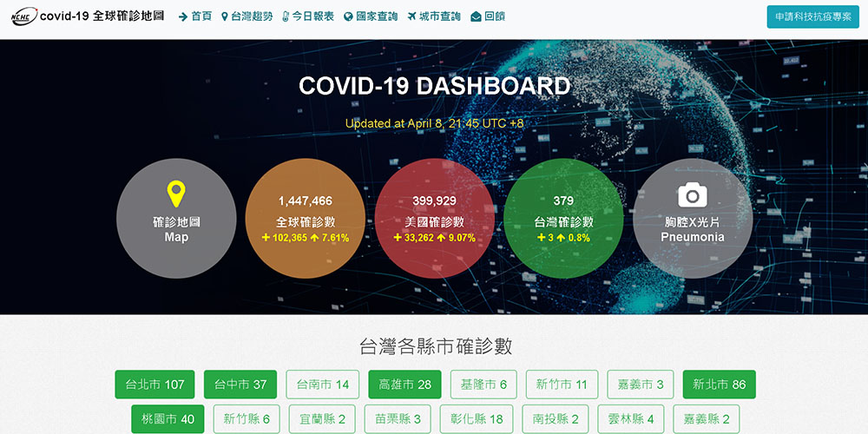Screen dimensions: 868x434
Task: Click the +3 ↑ 0.8% figure
Action: pos(563,238)
